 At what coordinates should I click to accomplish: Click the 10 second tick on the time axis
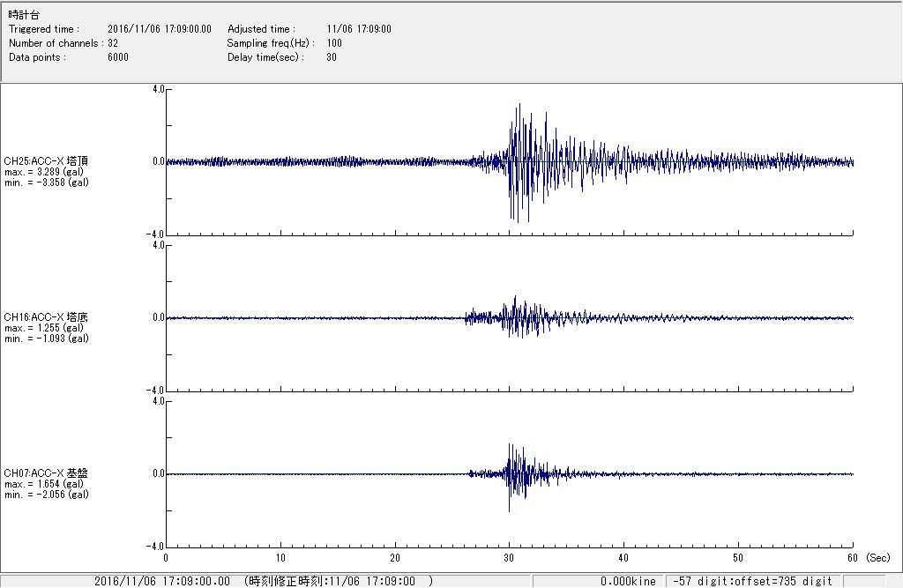click(x=280, y=557)
